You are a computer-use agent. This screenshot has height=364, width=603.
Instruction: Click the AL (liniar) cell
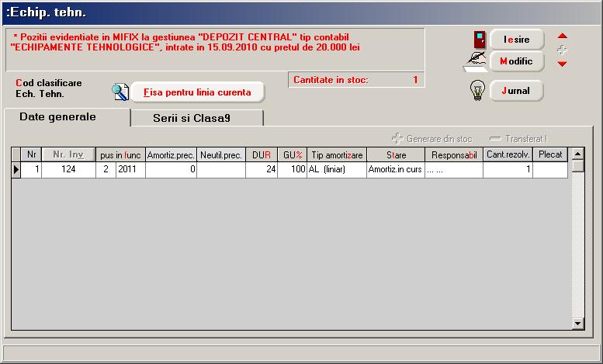tap(337, 170)
